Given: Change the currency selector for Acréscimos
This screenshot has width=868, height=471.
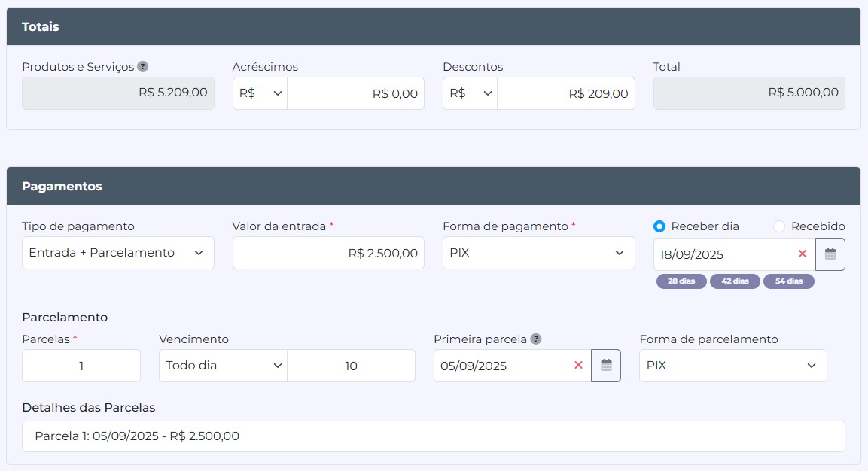Looking at the screenshot, I should click(259, 93).
